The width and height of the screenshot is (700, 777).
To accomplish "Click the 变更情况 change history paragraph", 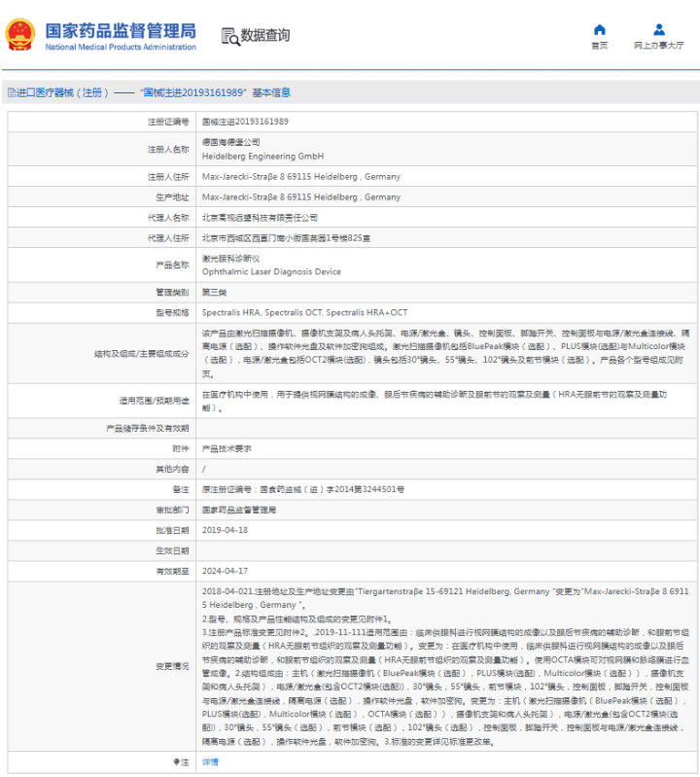I will click(445, 666).
